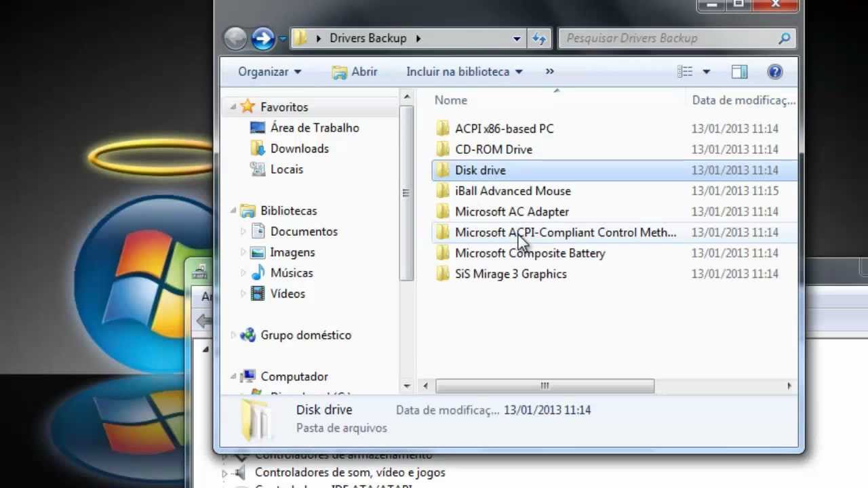
Task: Click Drivers Backup in the address bar
Action: click(368, 39)
